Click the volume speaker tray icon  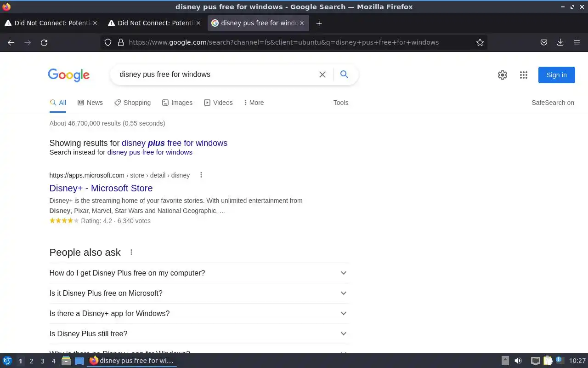[518, 361]
